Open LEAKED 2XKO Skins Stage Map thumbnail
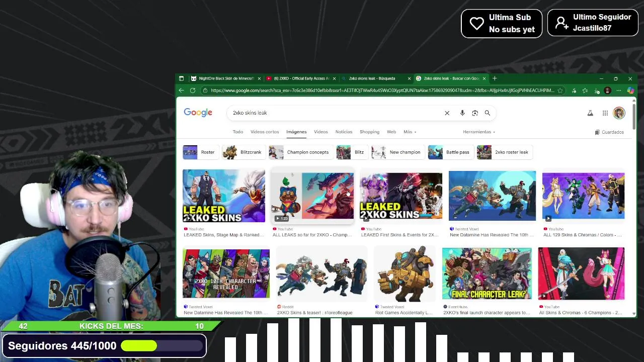644x362 pixels. 224,196
